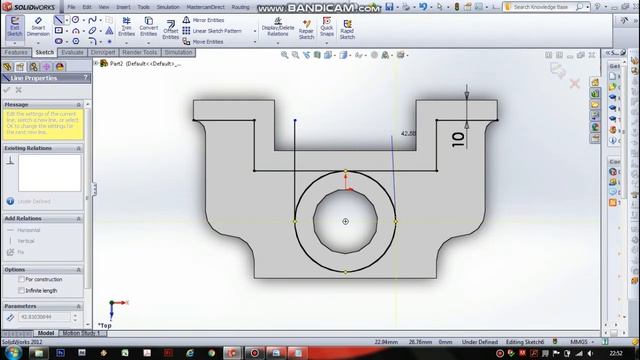Select the Circle sketch tool
This screenshot has width=640, height=360.
point(76,20)
